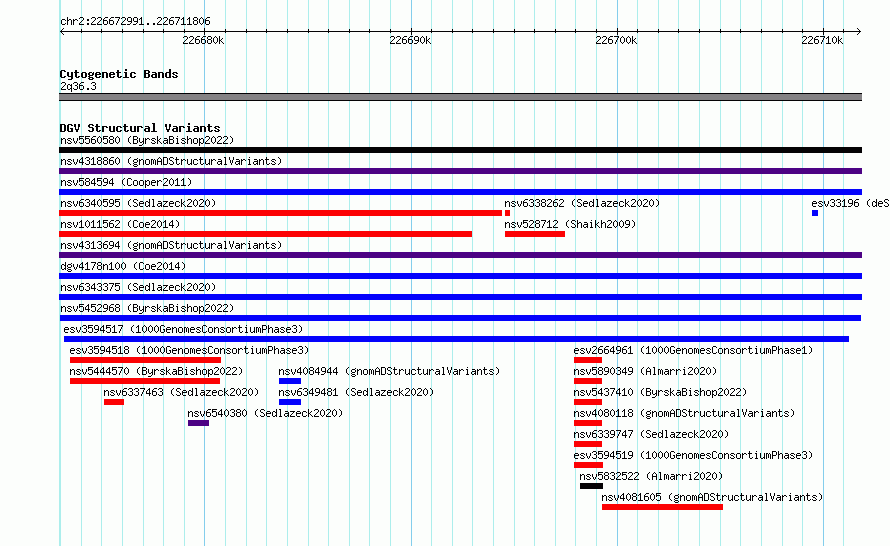Click the 226700k ruler label

pyautogui.click(x=616, y=40)
